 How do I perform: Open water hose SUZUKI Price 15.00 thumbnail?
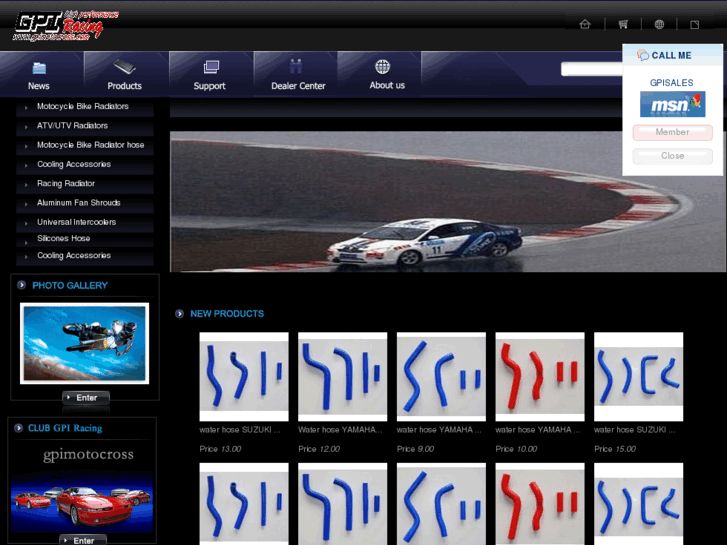tap(638, 377)
